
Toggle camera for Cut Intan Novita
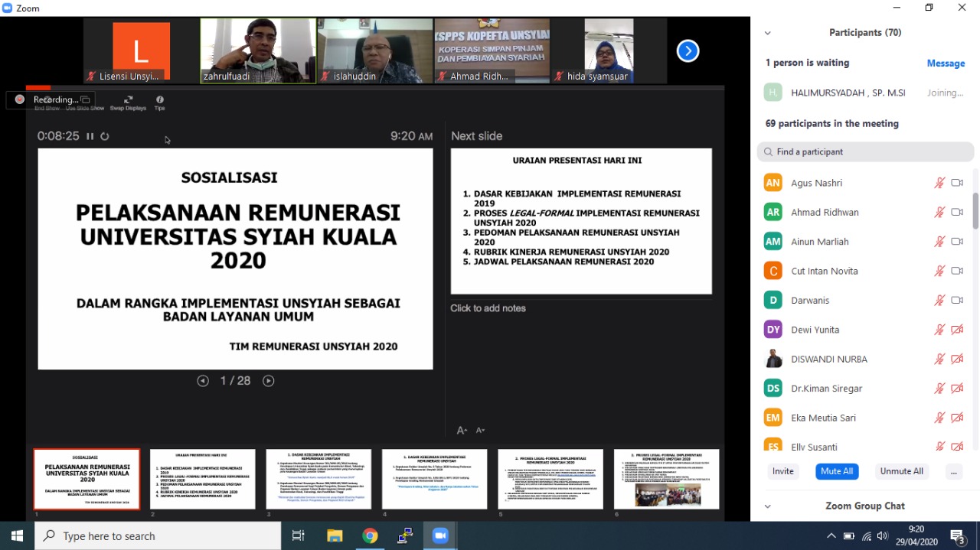coord(957,272)
